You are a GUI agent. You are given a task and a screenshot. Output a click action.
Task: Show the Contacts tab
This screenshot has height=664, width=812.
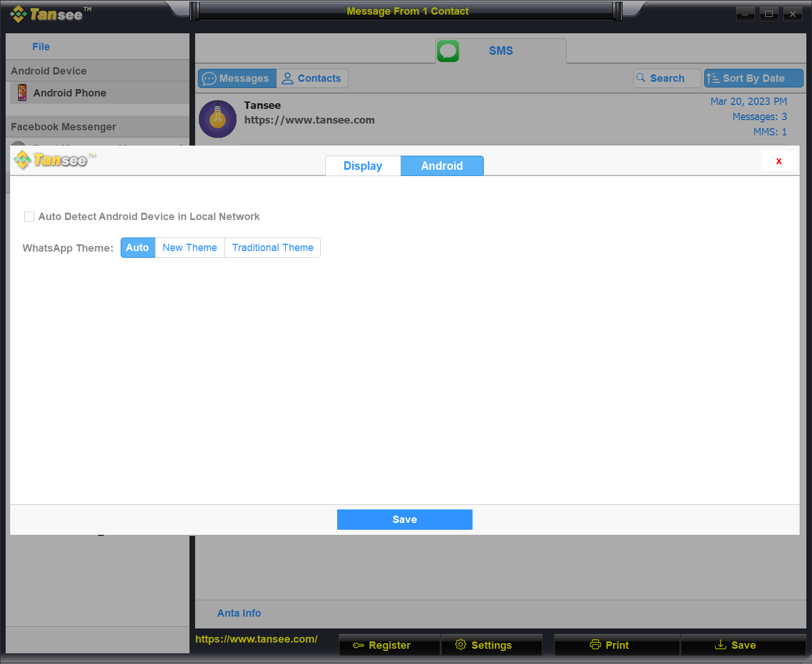[312, 78]
